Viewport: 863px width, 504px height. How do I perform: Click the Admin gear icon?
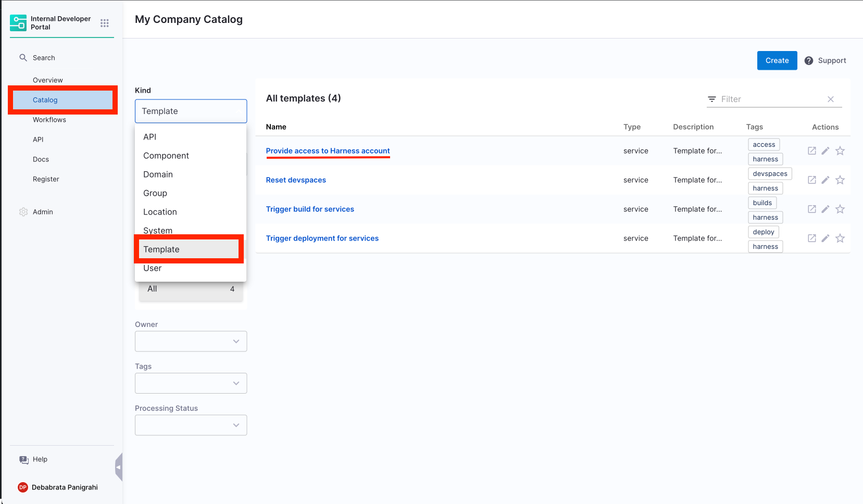[23, 212]
